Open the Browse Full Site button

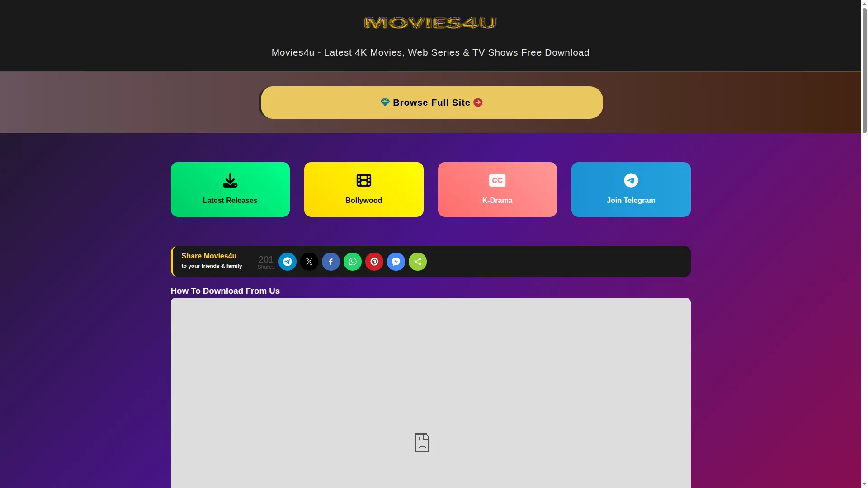(x=431, y=103)
